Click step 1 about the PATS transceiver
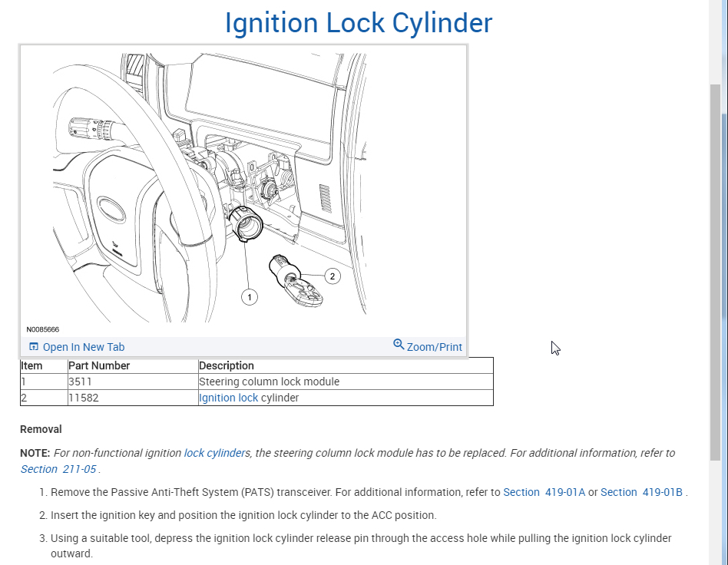Image resolution: width=728 pixels, height=565 pixels. click(369, 492)
